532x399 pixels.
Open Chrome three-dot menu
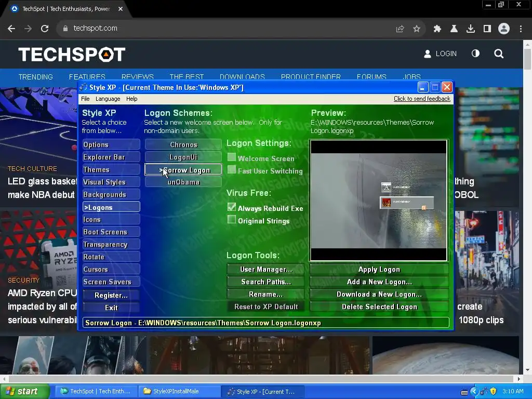[x=521, y=29]
